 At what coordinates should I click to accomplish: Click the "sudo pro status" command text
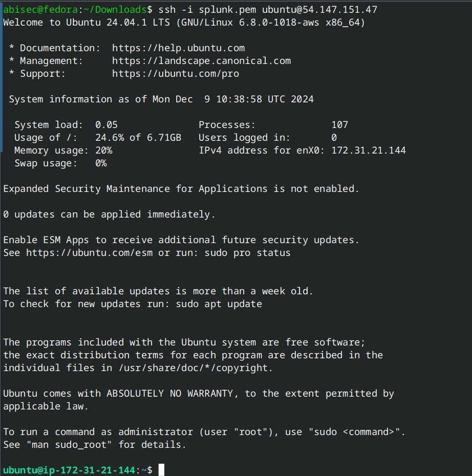247,253
